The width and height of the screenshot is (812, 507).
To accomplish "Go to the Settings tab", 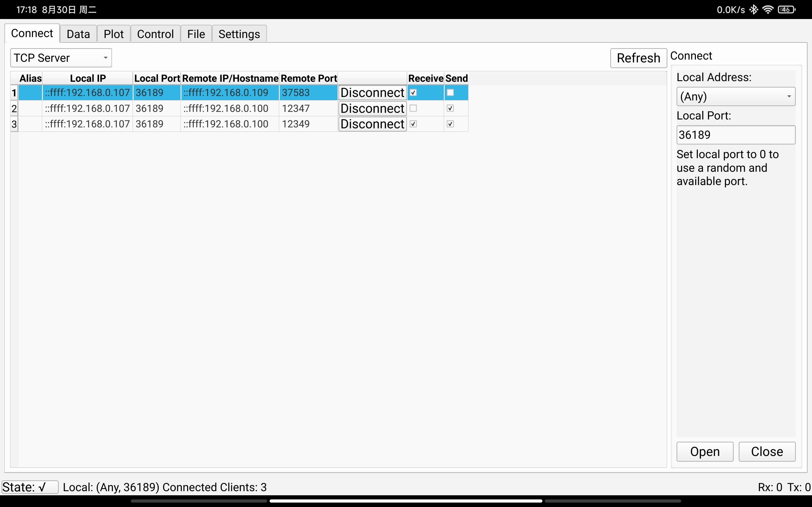I will [239, 34].
